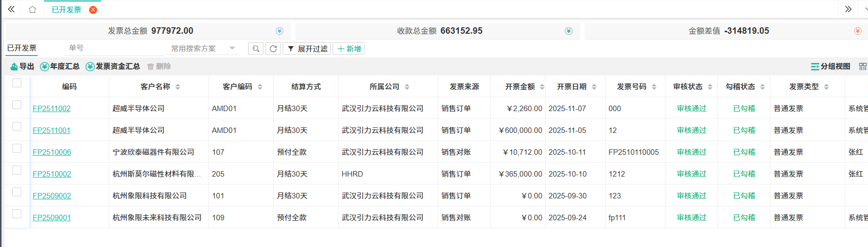
Task: Click the home icon in tab bar
Action: pos(32,9)
